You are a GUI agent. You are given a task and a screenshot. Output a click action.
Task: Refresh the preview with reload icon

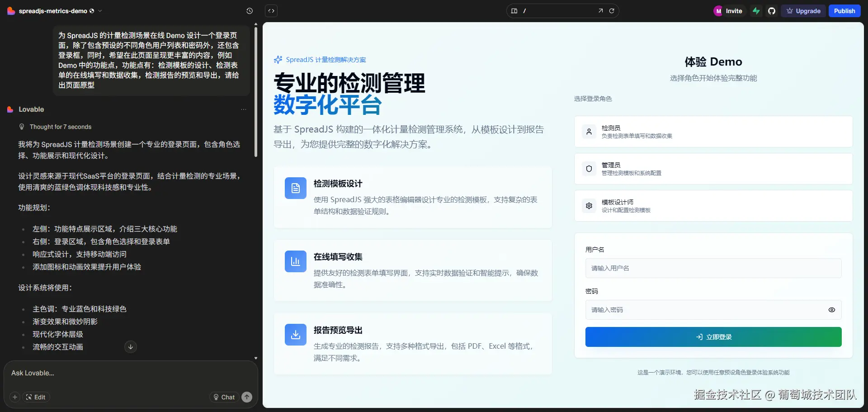[612, 11]
